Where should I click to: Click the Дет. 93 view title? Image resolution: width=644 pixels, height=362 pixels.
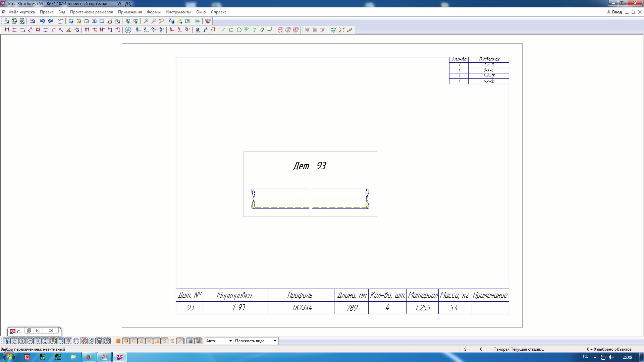point(309,166)
